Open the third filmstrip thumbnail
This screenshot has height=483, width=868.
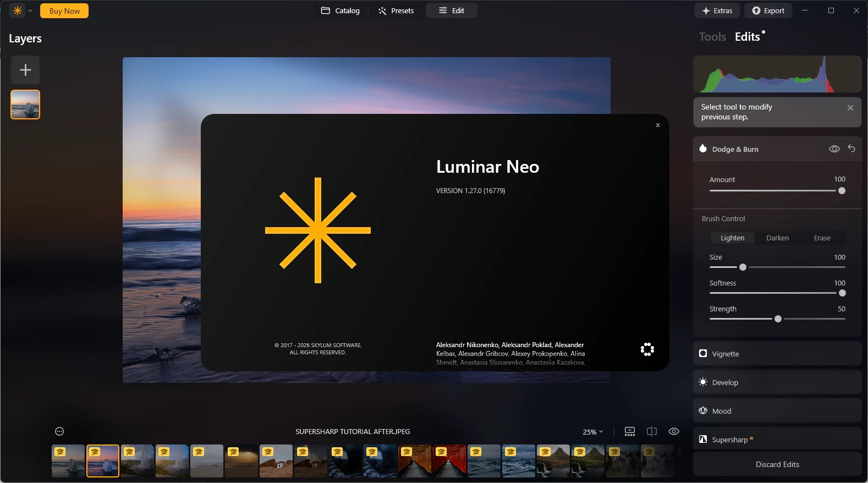(138, 461)
